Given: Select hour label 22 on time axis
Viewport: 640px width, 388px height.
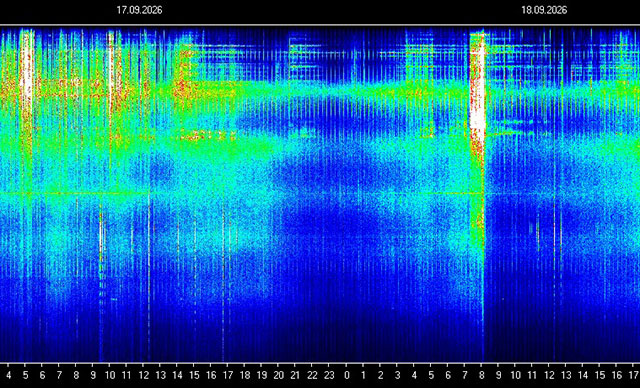Looking at the screenshot, I should click(x=312, y=375).
